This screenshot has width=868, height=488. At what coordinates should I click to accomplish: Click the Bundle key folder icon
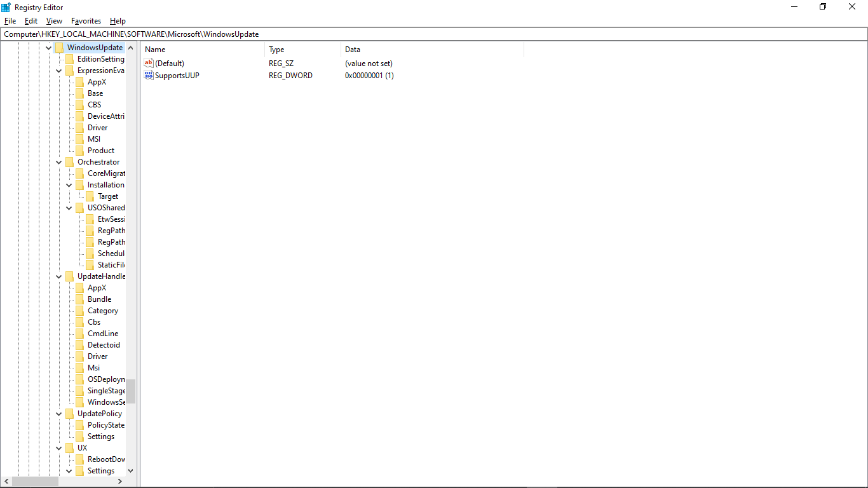[x=80, y=299]
